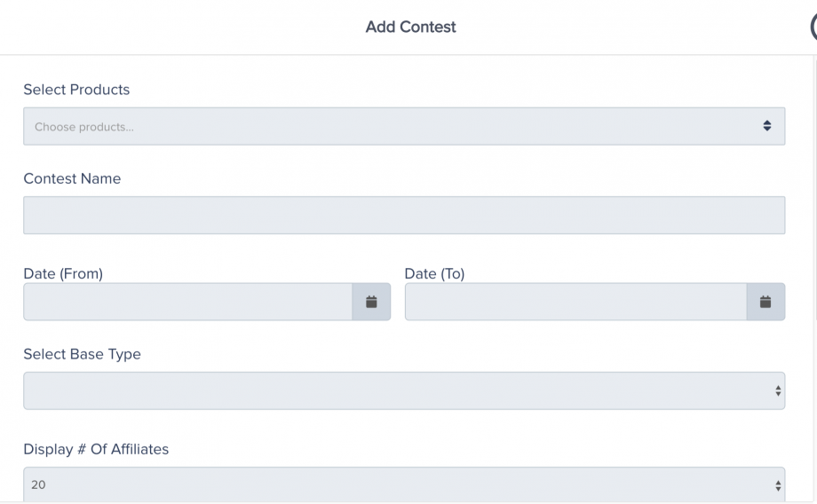Click into the Date (From) input field
This screenshot has width=817, height=504.
tap(188, 303)
